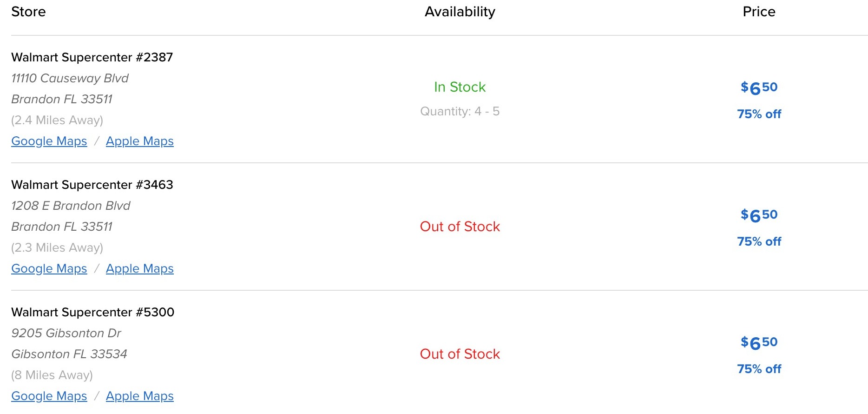Click the 9205 Gibsonton Dr address

pos(66,333)
